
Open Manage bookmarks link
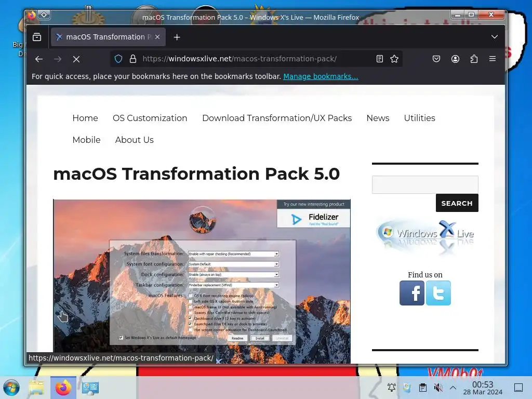click(x=321, y=76)
